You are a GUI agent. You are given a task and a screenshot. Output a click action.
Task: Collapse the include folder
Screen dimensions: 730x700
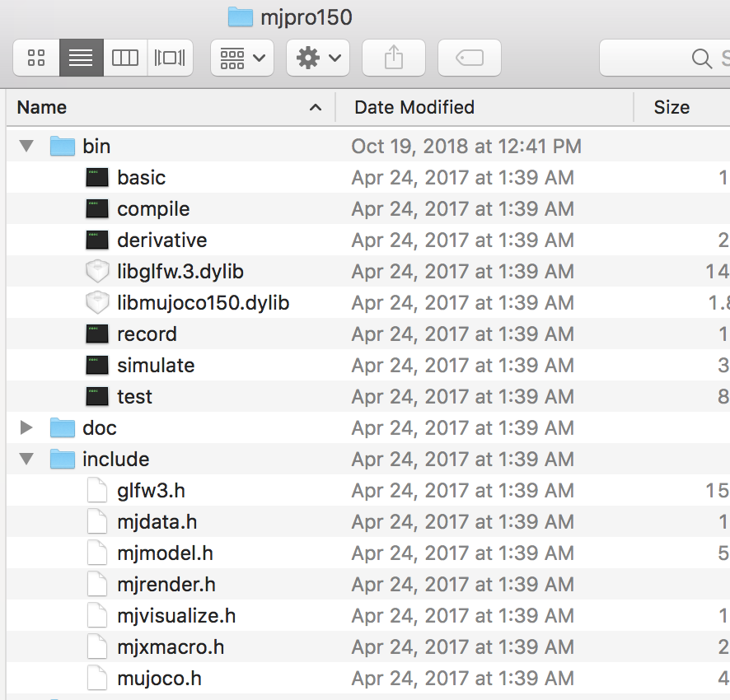click(26, 459)
